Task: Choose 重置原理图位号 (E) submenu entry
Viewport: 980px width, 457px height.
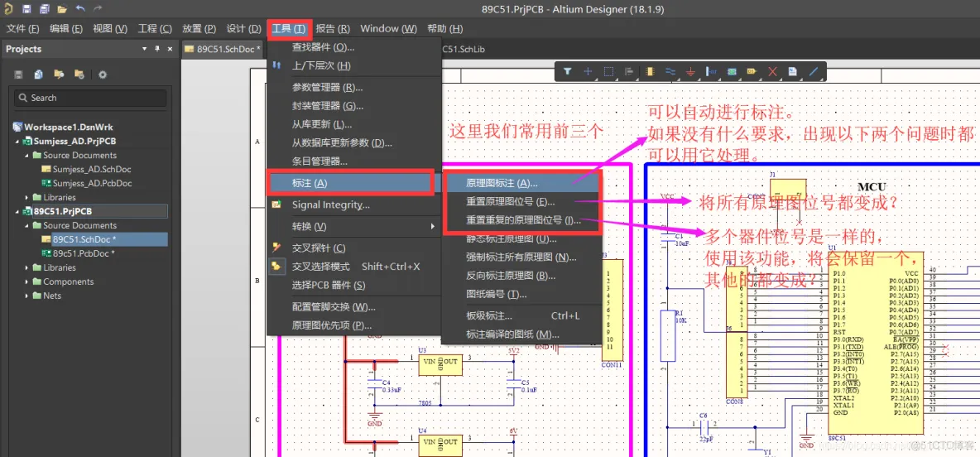Action: (522, 202)
